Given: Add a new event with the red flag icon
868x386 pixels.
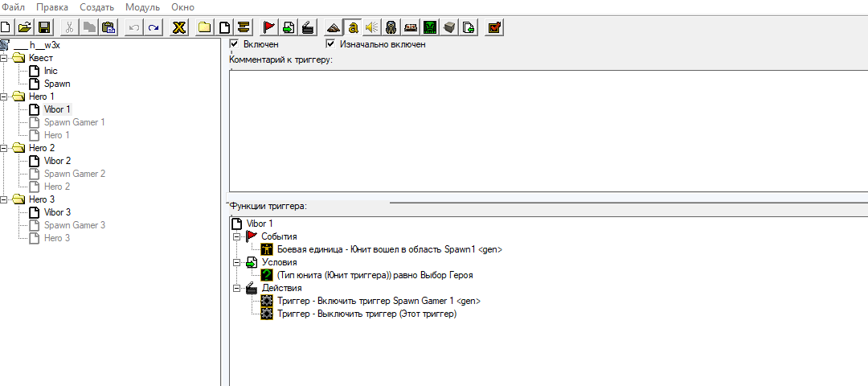Looking at the screenshot, I should click(x=268, y=27).
